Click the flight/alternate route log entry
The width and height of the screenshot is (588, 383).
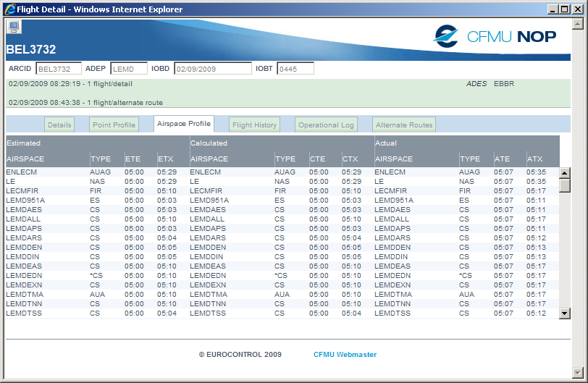pos(86,102)
